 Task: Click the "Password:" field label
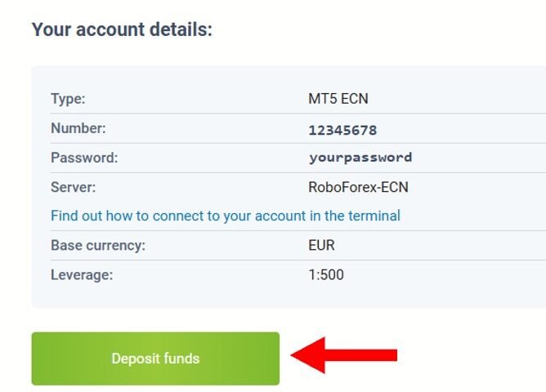[x=84, y=158]
